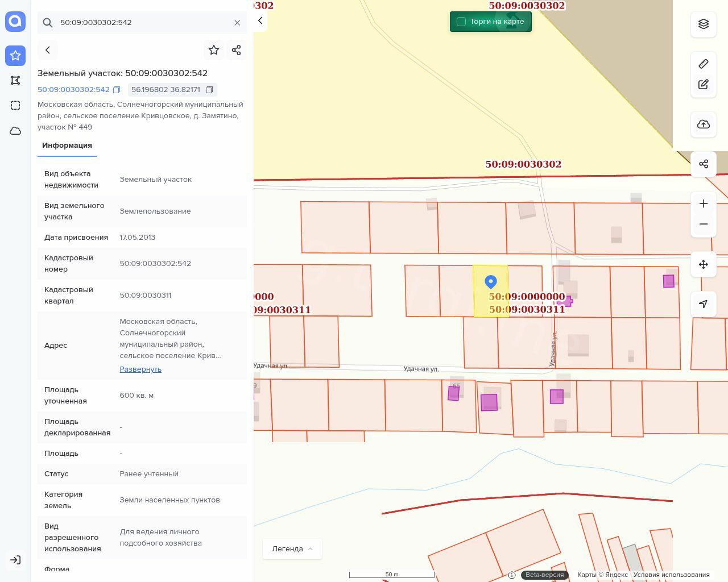Expand the Легенда panel

pos(292,548)
